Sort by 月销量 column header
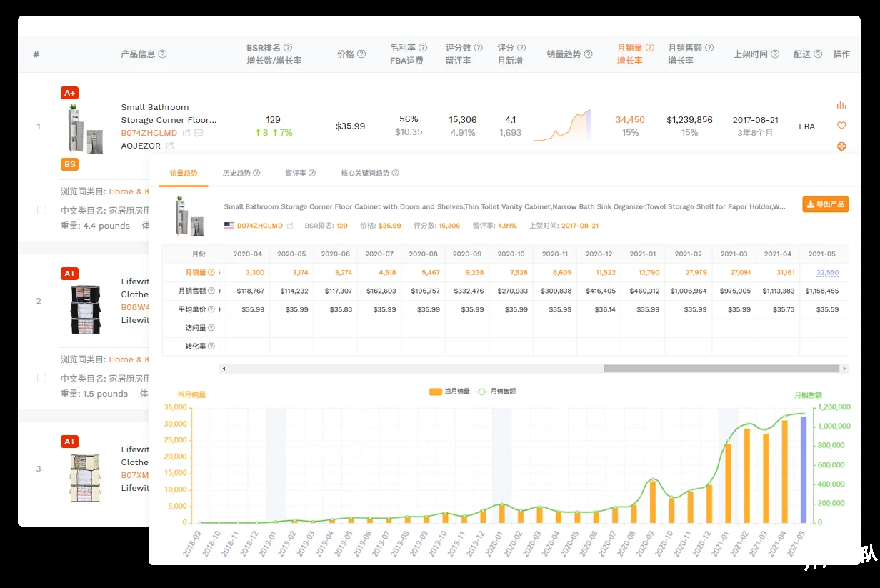Viewport: 880px width, 588px height. pyautogui.click(x=631, y=48)
